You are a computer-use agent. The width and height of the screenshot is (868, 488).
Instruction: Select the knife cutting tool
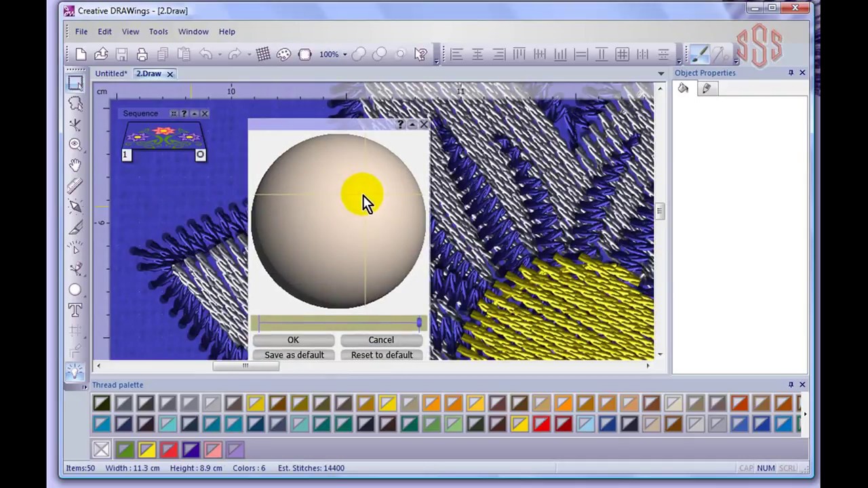click(75, 228)
